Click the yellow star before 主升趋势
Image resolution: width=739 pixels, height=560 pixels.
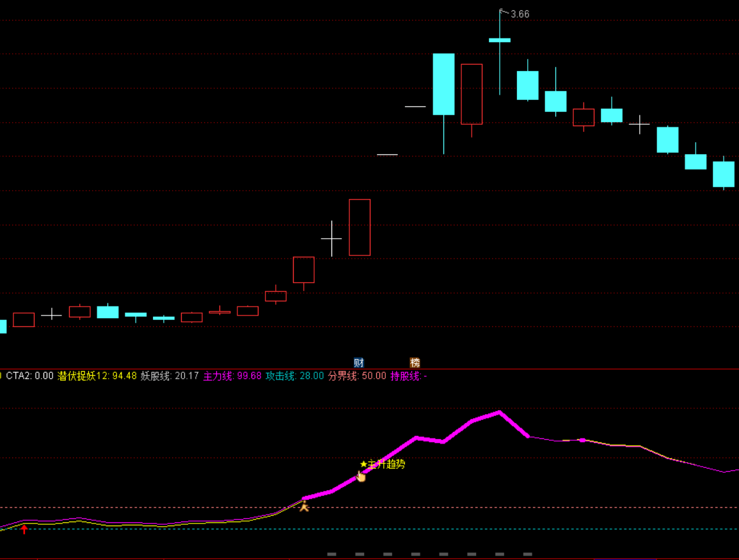(x=363, y=464)
